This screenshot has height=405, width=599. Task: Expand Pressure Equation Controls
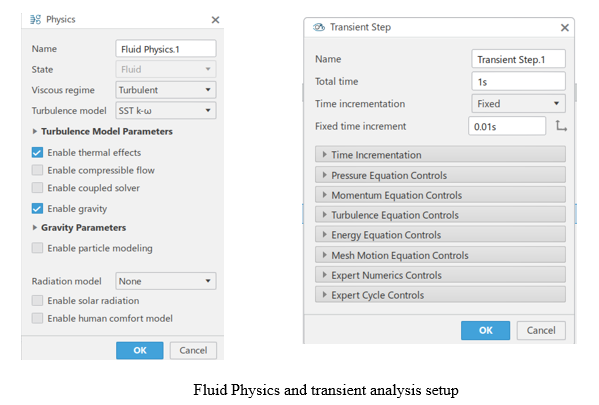(x=440, y=175)
